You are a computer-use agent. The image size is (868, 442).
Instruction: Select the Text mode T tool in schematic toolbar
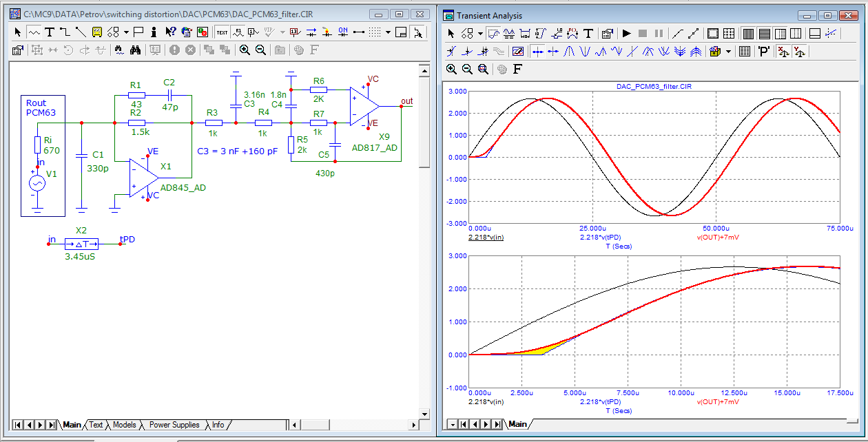tap(50, 32)
